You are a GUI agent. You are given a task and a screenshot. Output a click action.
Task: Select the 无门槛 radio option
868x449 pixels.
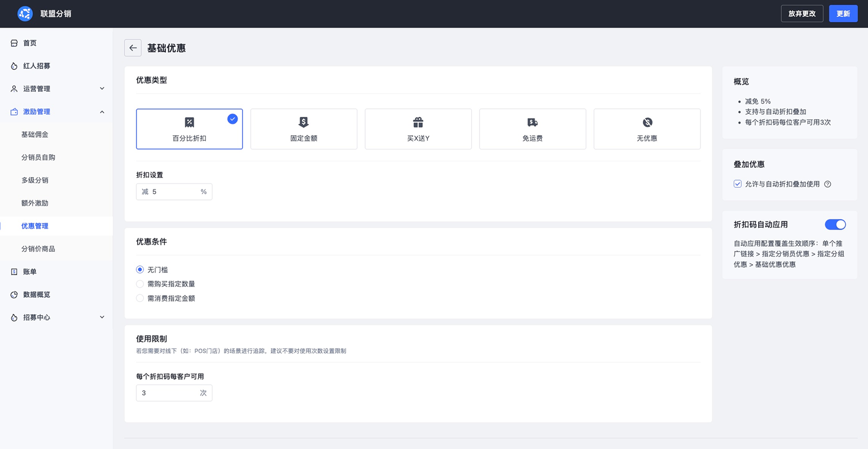[140, 269]
